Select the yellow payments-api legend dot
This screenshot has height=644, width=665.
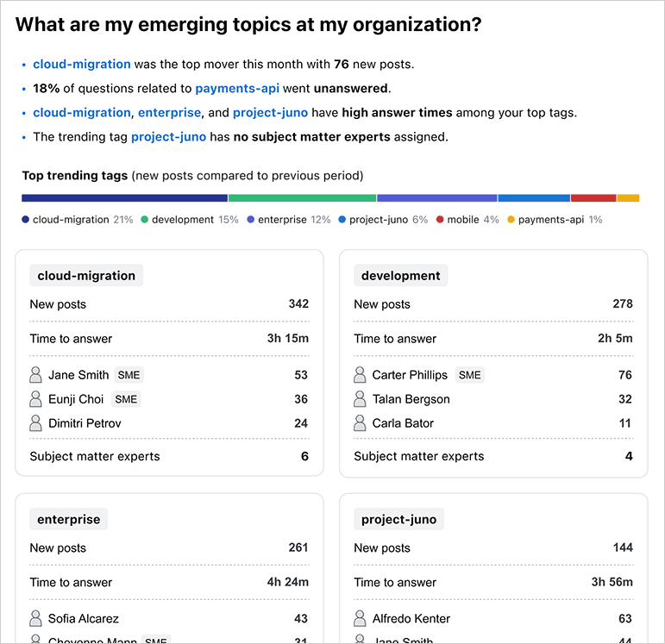tap(511, 220)
